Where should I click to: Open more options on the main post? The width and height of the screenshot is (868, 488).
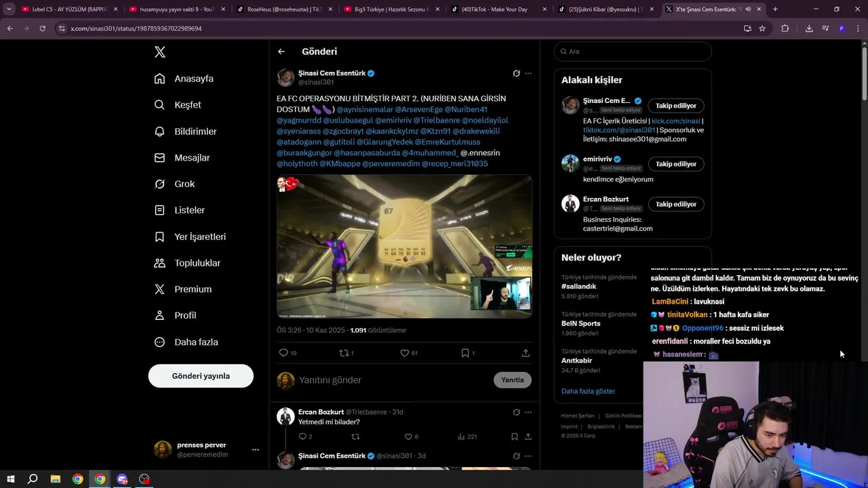pyautogui.click(x=528, y=73)
